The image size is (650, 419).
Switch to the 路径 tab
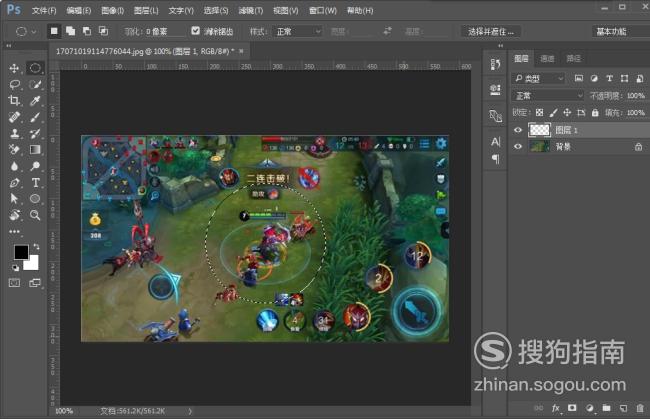(574, 59)
